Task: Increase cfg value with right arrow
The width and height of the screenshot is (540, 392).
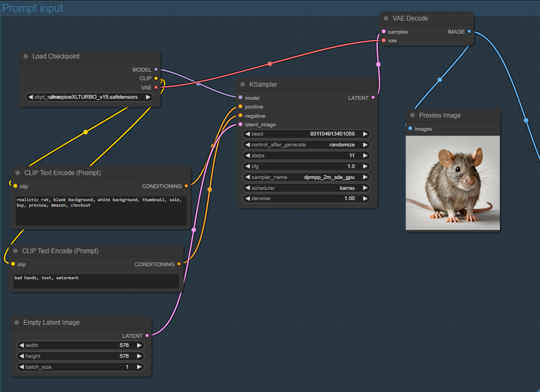Action: pos(365,166)
